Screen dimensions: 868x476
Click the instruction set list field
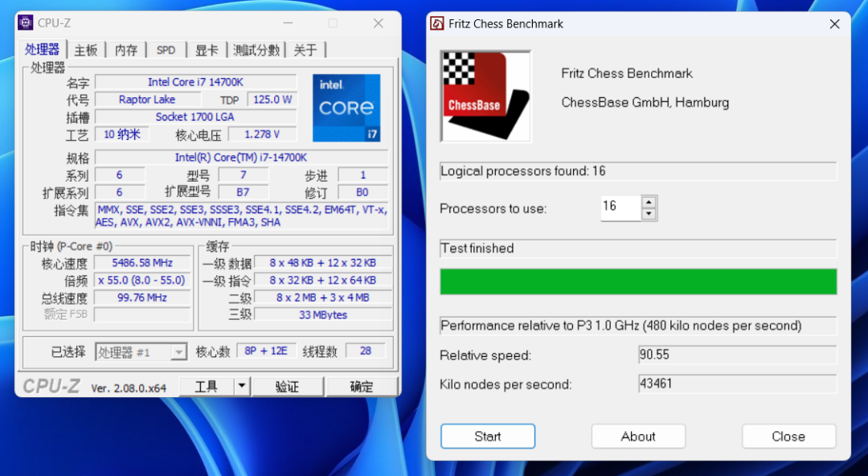point(242,216)
